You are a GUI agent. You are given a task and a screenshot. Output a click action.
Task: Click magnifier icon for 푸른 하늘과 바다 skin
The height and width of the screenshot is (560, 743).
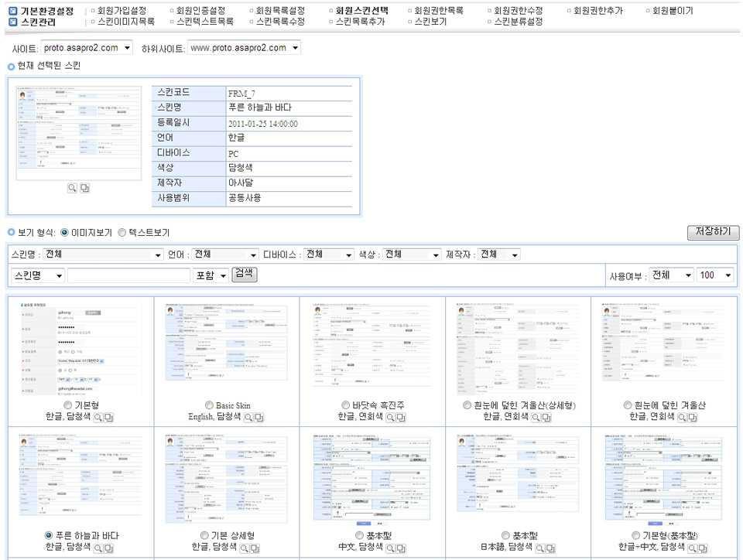[98, 548]
